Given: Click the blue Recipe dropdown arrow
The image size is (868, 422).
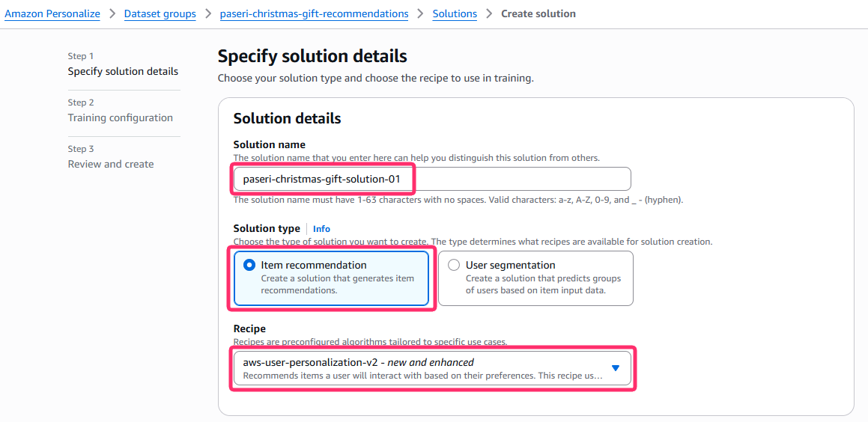Looking at the screenshot, I should coord(616,368).
